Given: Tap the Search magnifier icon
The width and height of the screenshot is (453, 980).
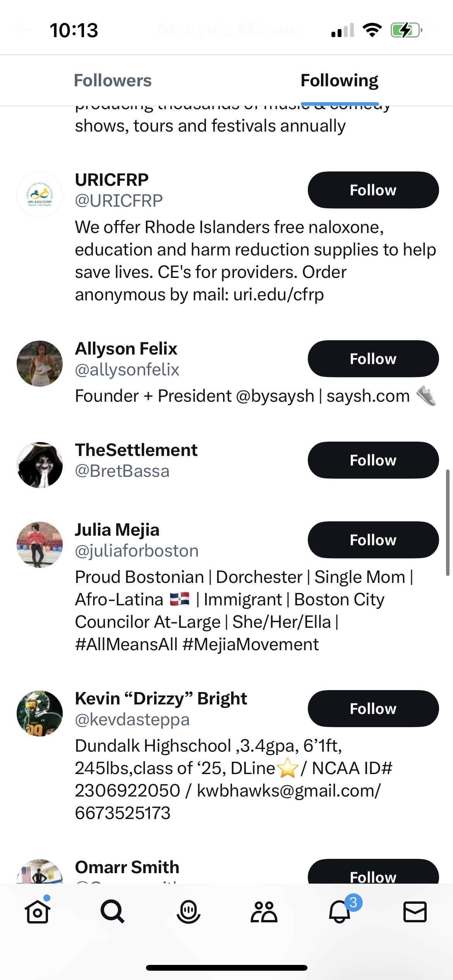Looking at the screenshot, I should click(x=112, y=912).
